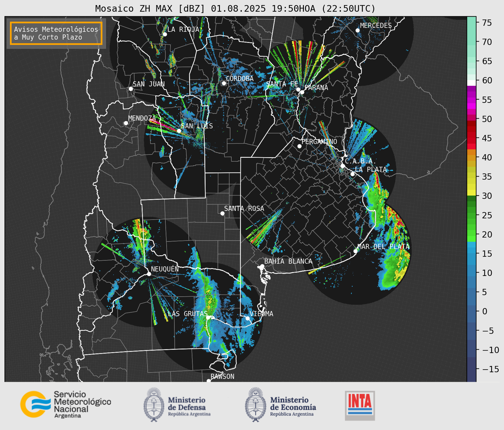
Task: Click the VIEDMA city marker dot
Action: [247, 318]
